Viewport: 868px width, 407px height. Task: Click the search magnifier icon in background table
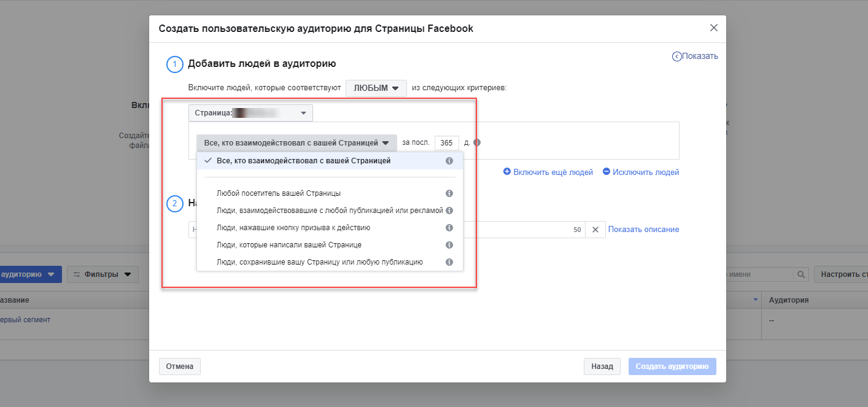(800, 274)
